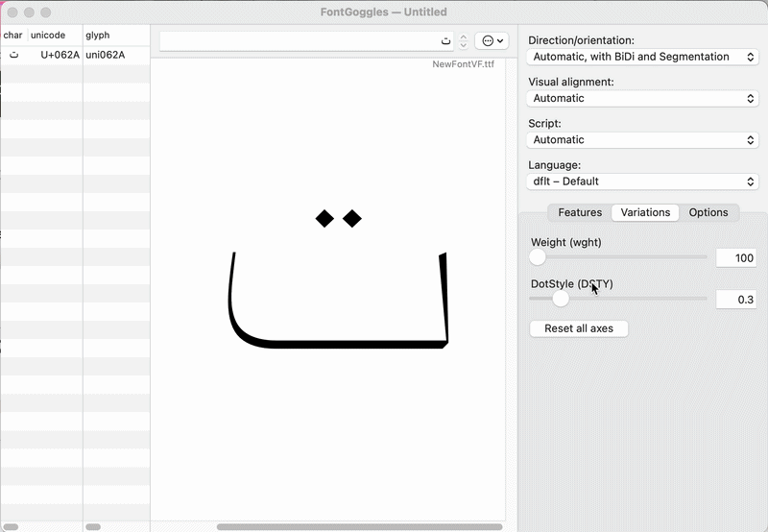The image size is (768, 532).
Task: Switch to the Variations tab
Action: [x=645, y=212]
